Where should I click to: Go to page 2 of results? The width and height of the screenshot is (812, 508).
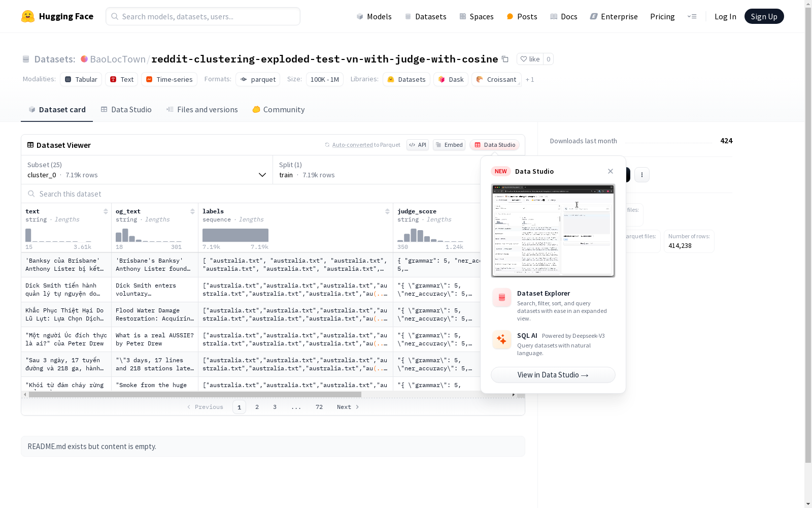pyautogui.click(x=257, y=407)
